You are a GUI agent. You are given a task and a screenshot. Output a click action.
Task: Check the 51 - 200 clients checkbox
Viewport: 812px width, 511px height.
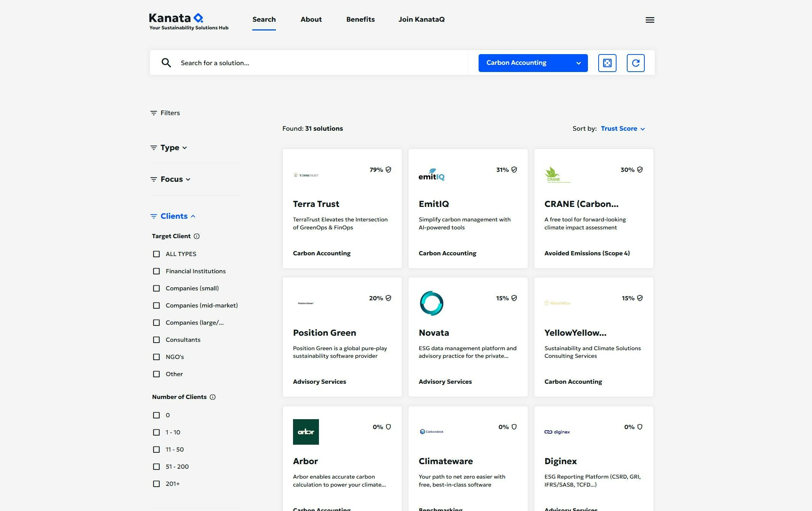156,467
